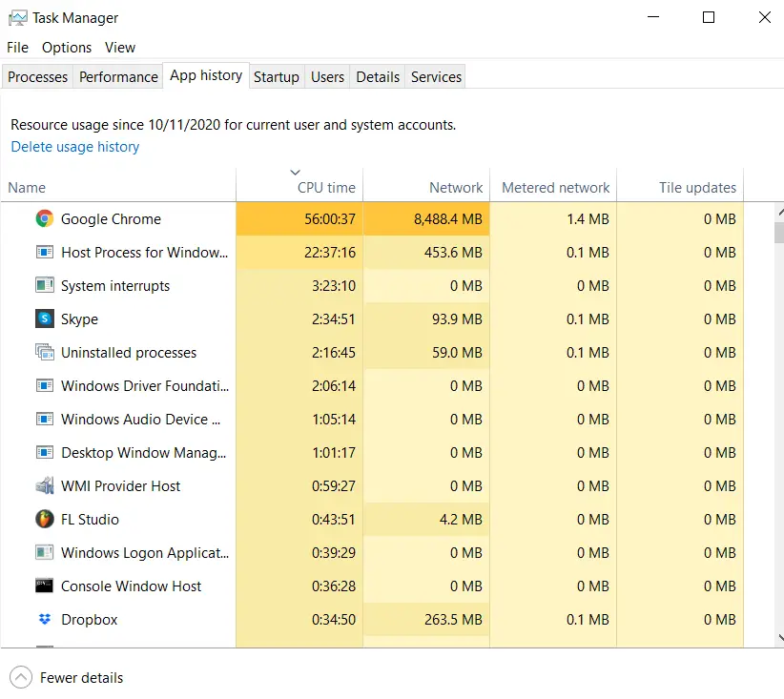Go to the Services tab
Screen dimensions: 784x699
(x=436, y=77)
